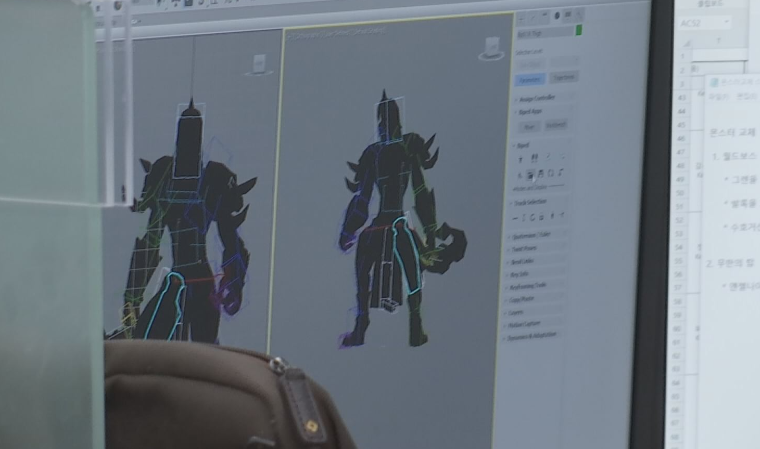Open the Utilities tab in command panel
Screen dimensions: 760x449
(x=579, y=15)
